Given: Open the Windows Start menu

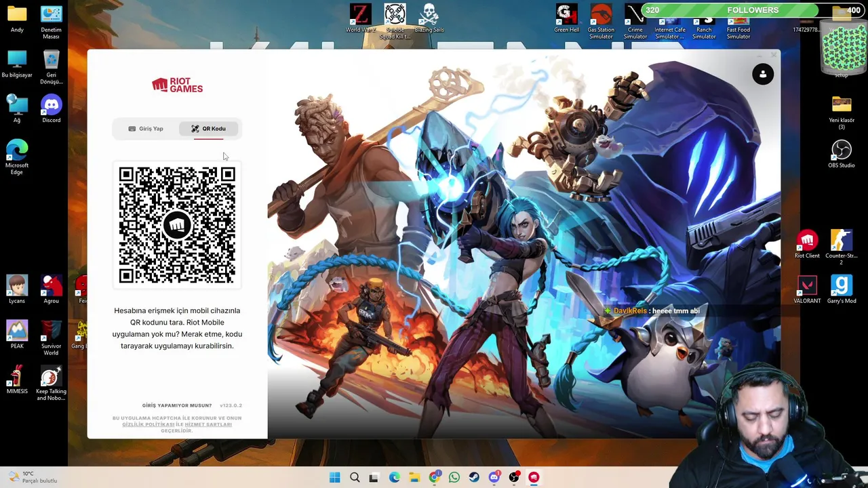Looking at the screenshot, I should 334,477.
